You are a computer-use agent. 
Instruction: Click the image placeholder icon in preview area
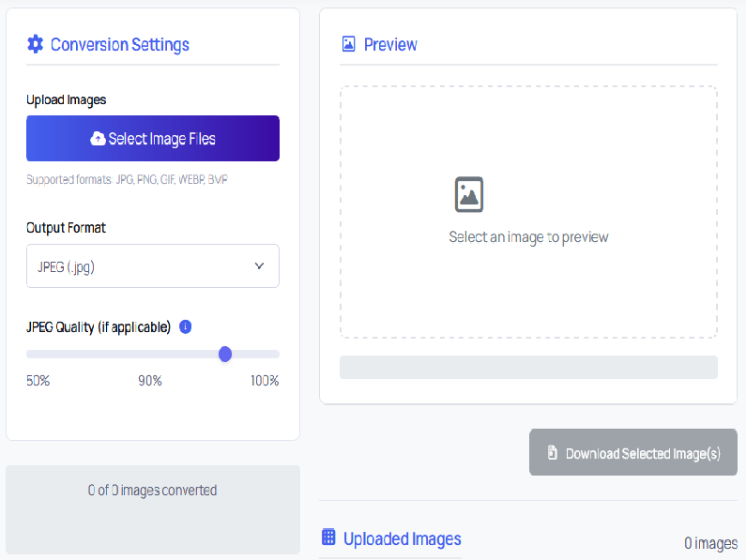469,194
